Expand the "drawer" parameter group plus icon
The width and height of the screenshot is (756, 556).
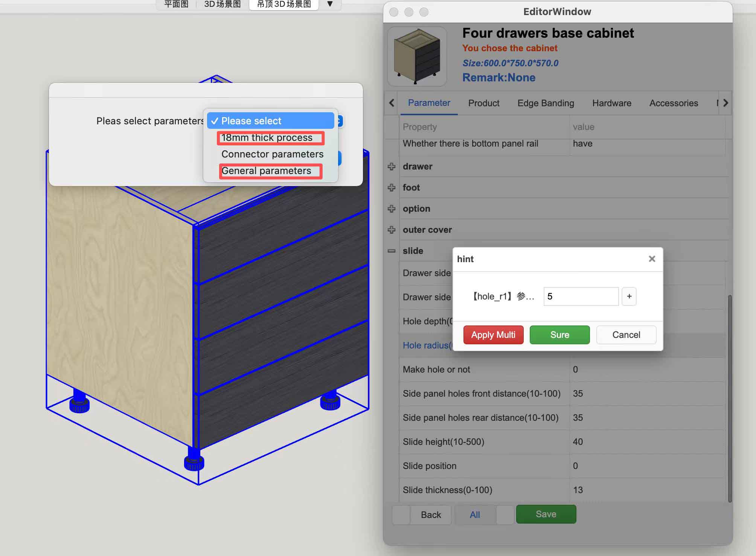[x=392, y=166]
